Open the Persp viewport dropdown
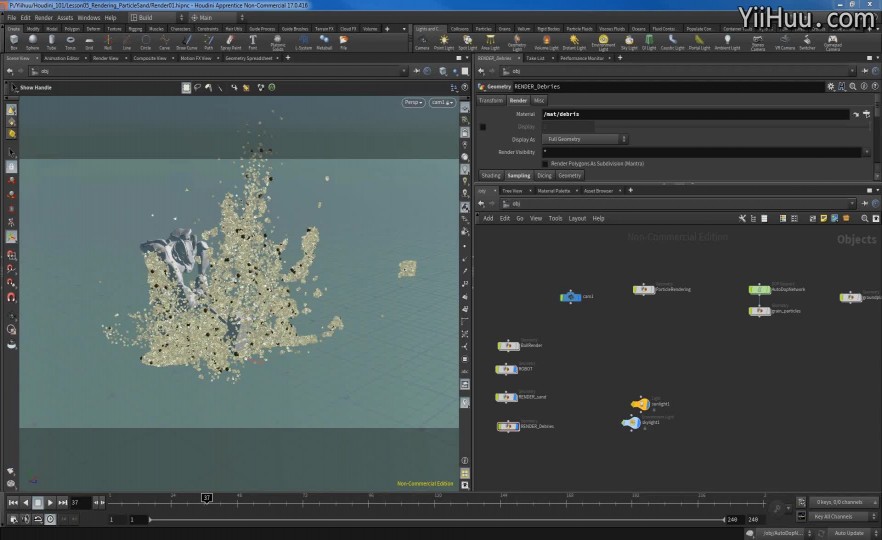 [413, 102]
